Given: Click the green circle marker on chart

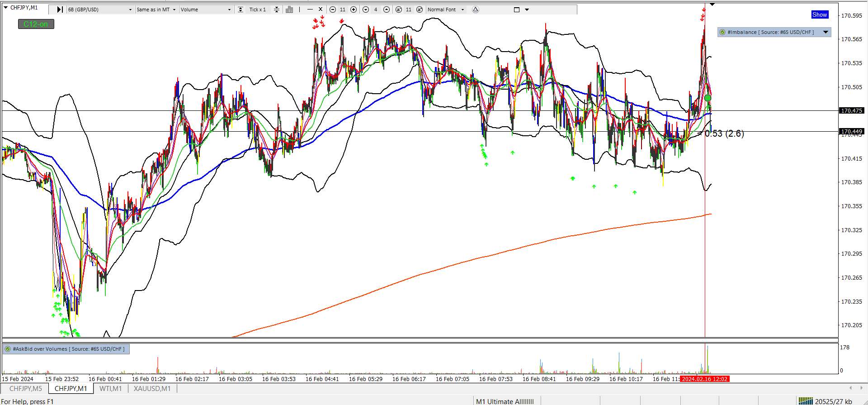Looking at the screenshot, I should pyautogui.click(x=708, y=98).
